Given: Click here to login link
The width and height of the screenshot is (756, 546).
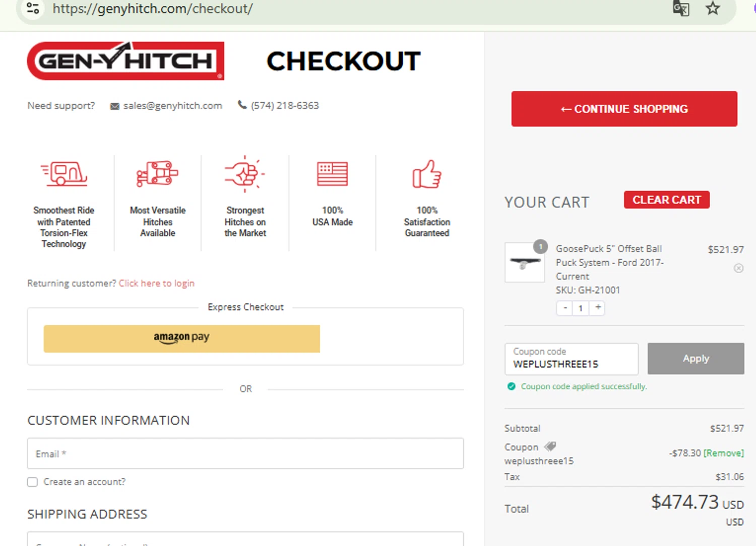Looking at the screenshot, I should pos(157,283).
